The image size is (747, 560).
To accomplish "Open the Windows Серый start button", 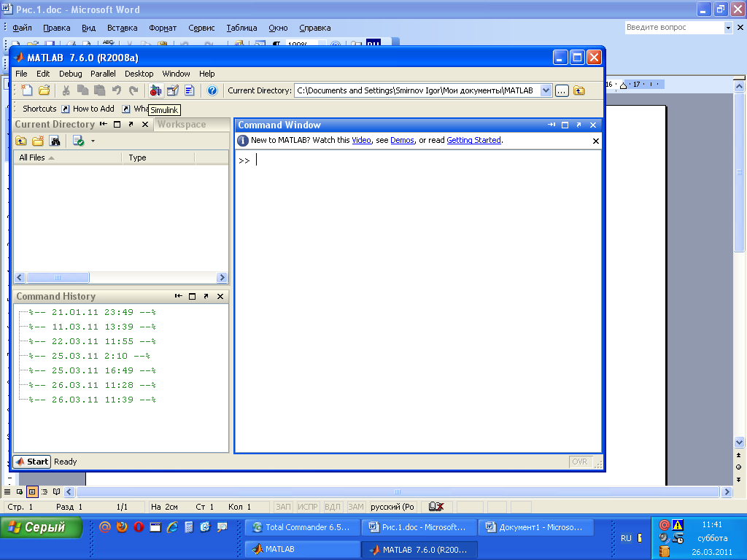I will [41, 527].
